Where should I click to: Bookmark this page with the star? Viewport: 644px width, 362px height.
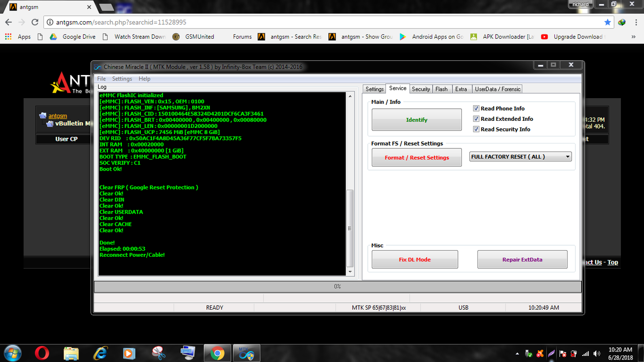pyautogui.click(x=607, y=22)
